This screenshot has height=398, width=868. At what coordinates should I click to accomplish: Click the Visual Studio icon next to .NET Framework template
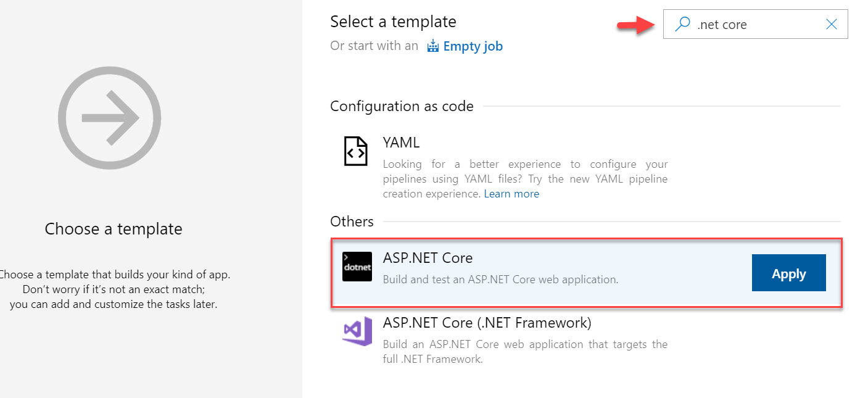[356, 331]
